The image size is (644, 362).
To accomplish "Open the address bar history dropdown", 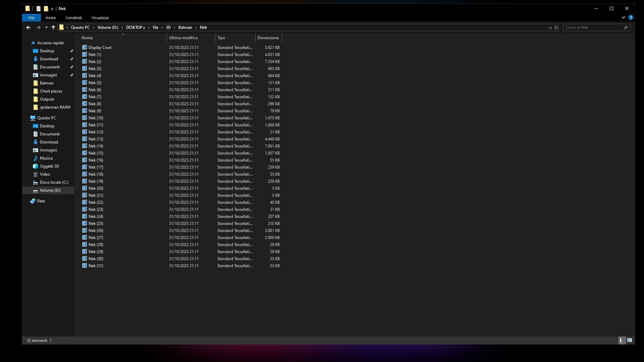I will 550,27.
